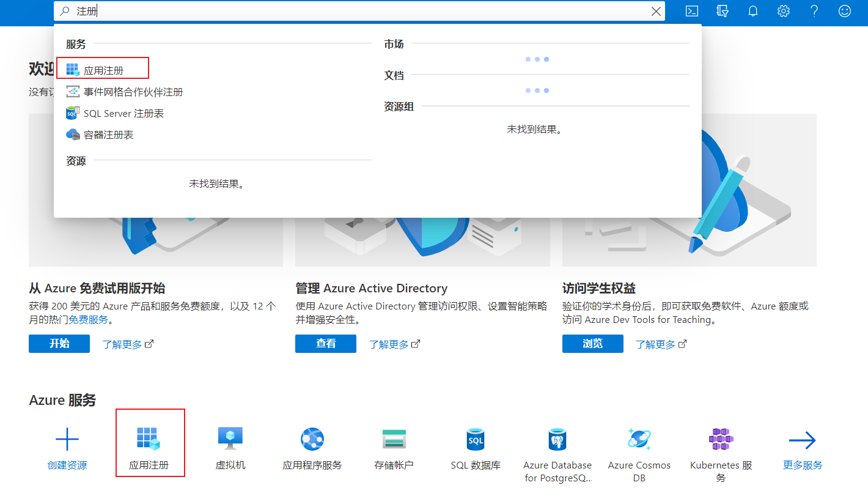The image size is (868, 496).
Task: Click the 事件网格合作伙伴注册 result icon
Action: [73, 92]
